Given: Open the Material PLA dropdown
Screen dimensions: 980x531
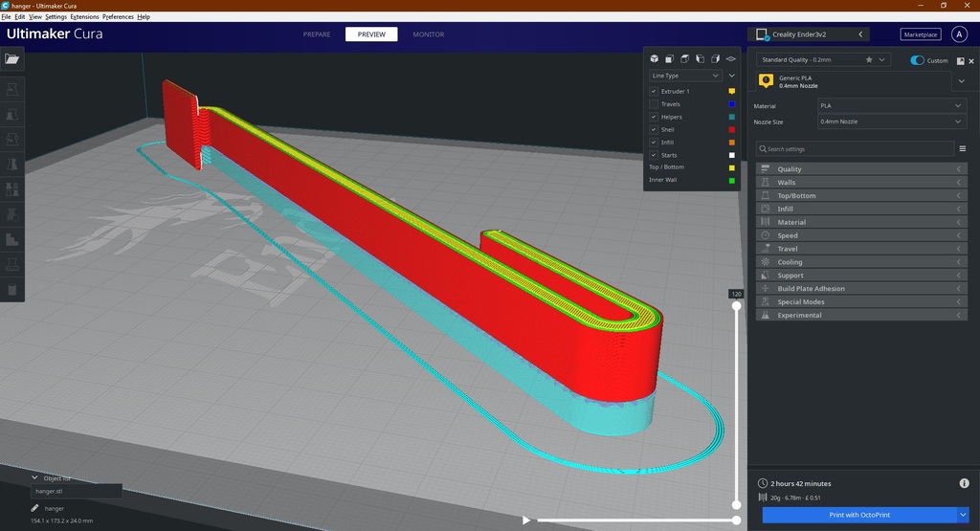Looking at the screenshot, I should tap(892, 105).
